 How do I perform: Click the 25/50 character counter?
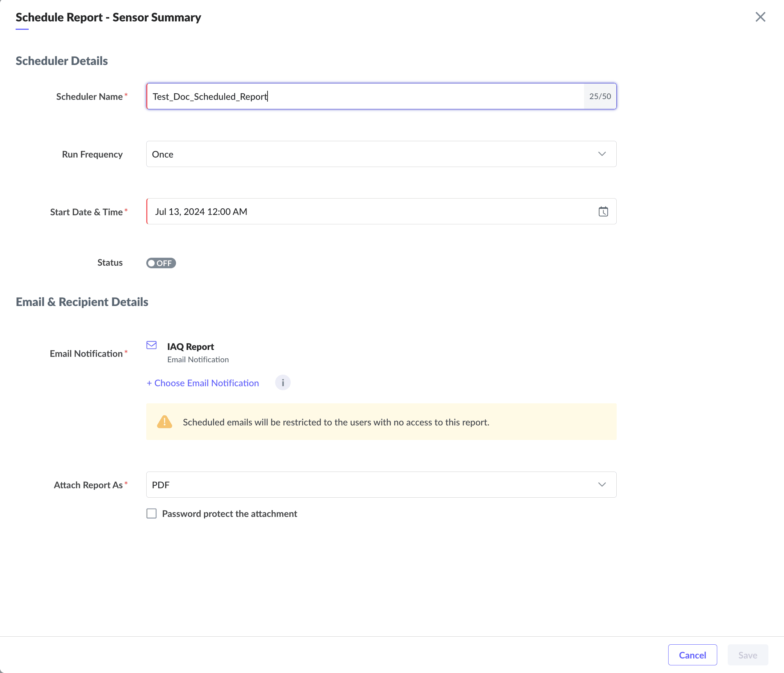click(600, 97)
